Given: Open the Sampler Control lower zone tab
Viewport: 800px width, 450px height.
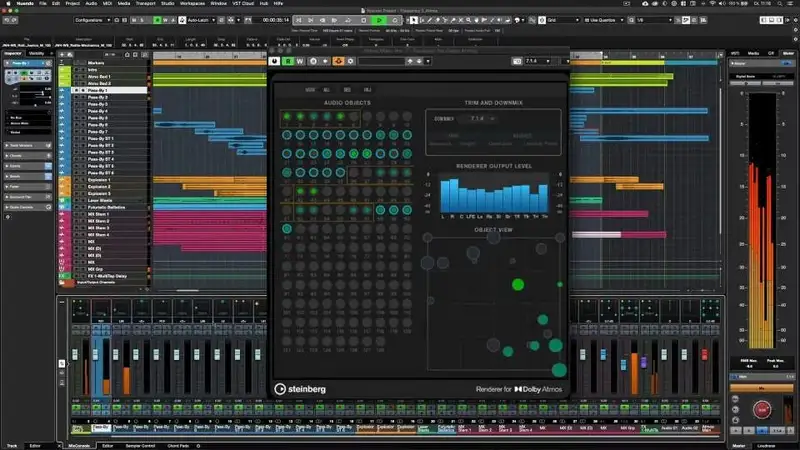Looking at the screenshot, I should (140, 446).
